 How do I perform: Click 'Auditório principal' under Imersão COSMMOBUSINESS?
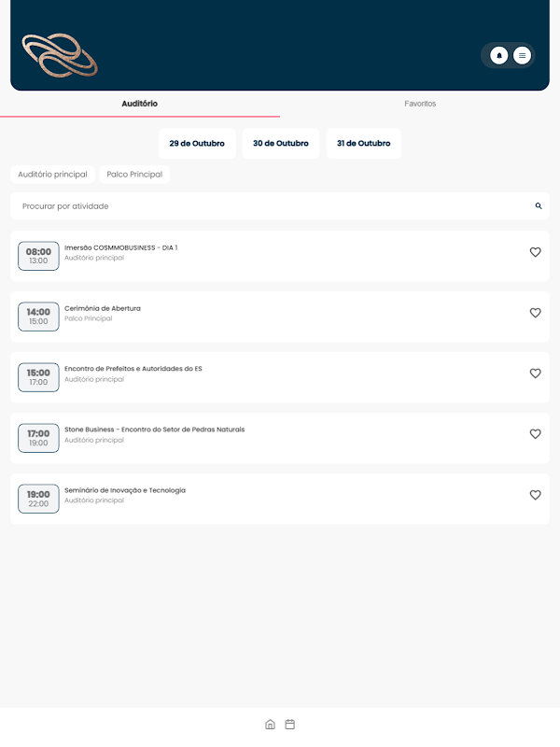click(94, 258)
